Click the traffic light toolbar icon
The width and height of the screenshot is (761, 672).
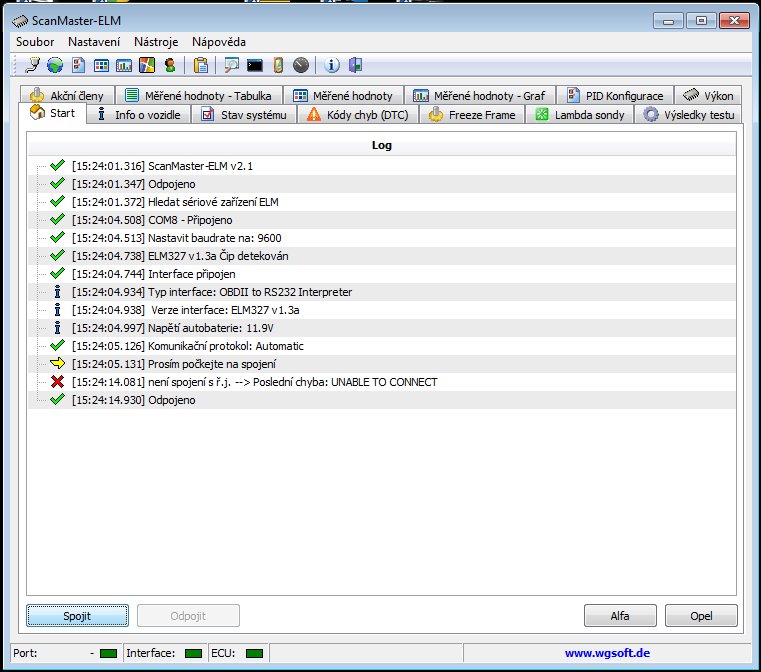[x=169, y=65]
